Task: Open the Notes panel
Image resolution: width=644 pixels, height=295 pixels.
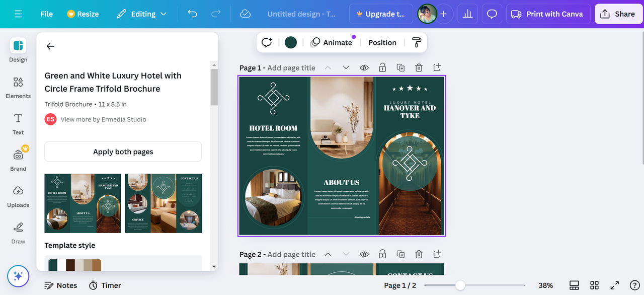Action: (60, 285)
